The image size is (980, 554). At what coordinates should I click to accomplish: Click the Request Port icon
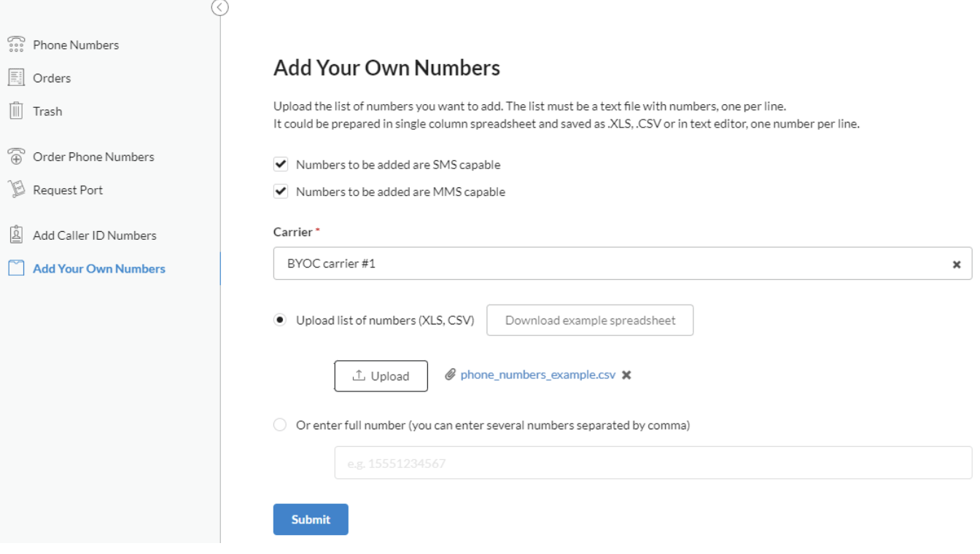pos(15,190)
